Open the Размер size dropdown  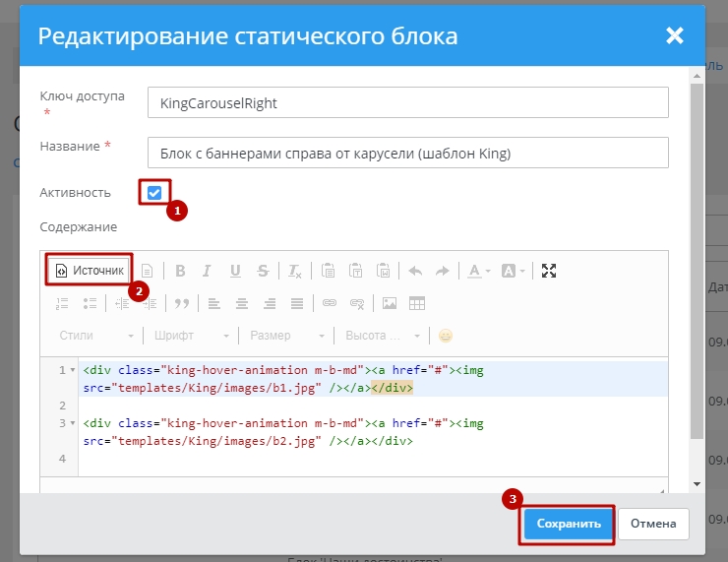pos(286,336)
